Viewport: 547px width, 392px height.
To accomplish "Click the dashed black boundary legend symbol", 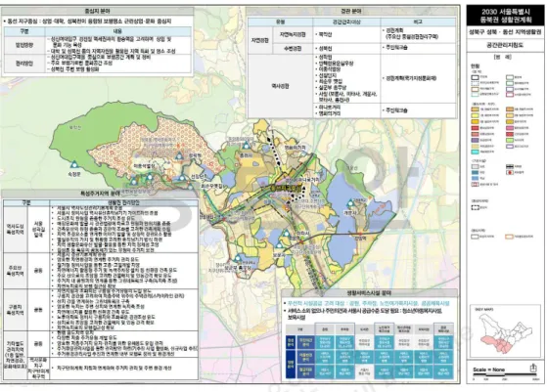I will point(476,207).
